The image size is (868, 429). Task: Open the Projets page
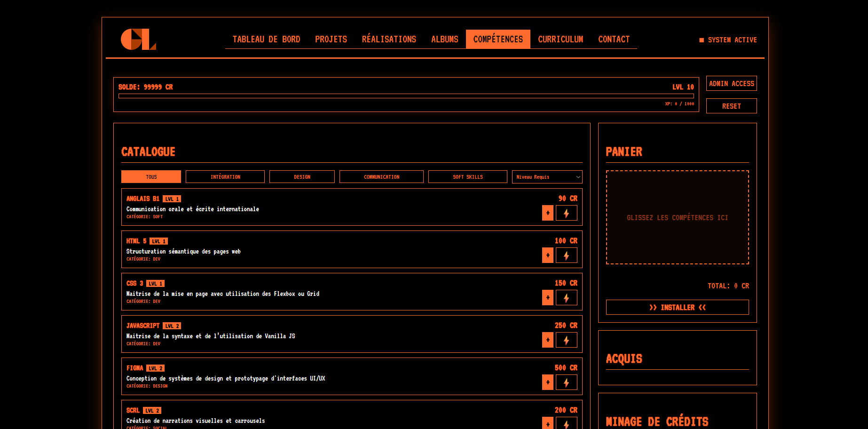pyautogui.click(x=331, y=39)
